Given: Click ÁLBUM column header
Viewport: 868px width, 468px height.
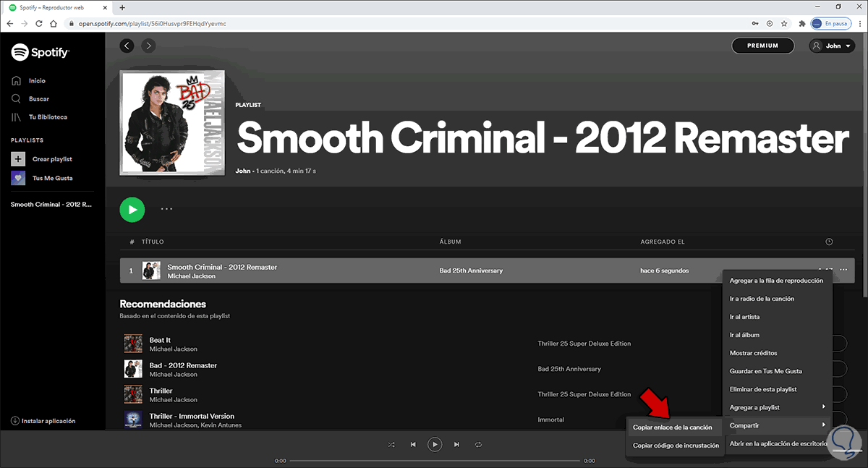Looking at the screenshot, I should coord(450,242).
